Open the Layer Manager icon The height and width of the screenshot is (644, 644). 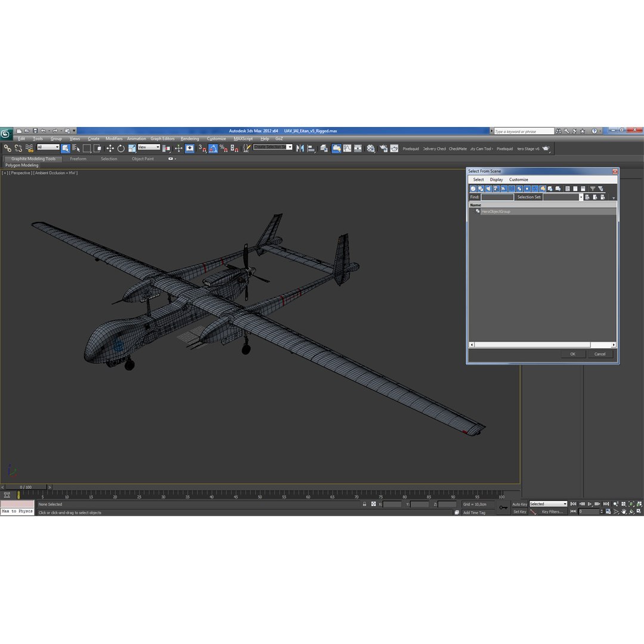[x=324, y=148]
